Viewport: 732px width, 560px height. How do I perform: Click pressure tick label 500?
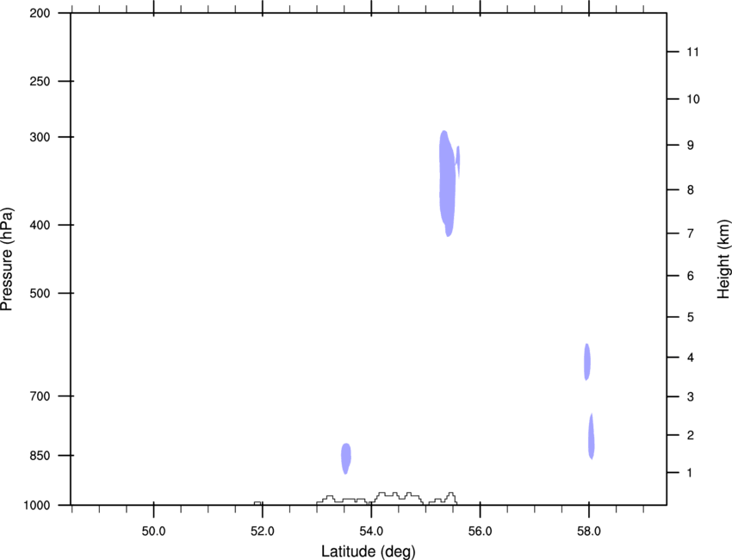click(40, 293)
